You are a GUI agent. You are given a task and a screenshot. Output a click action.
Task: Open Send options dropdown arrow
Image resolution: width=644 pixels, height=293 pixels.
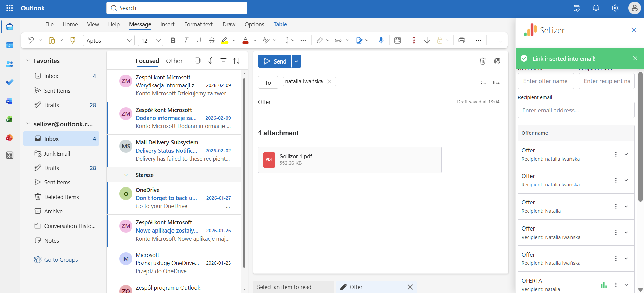296,61
